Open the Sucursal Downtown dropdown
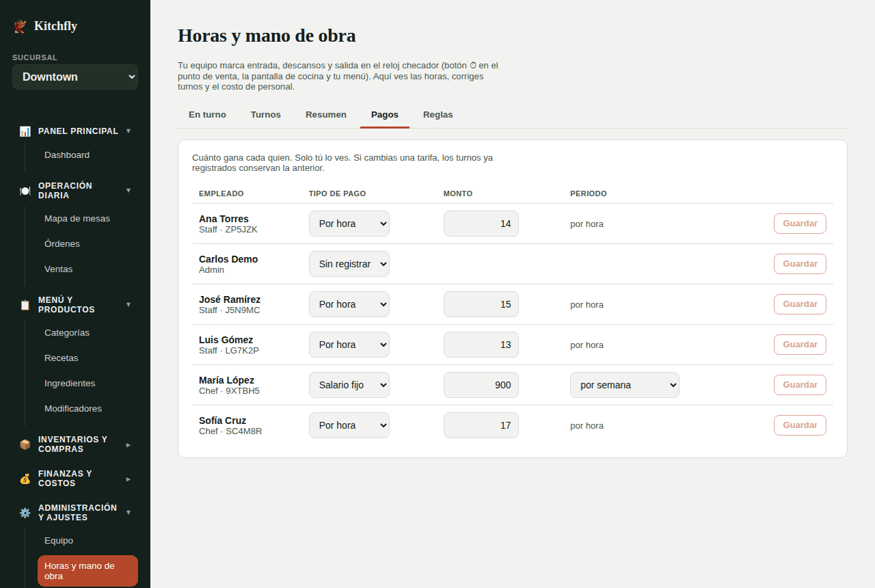Viewport: 875px width, 588px height. (75, 77)
